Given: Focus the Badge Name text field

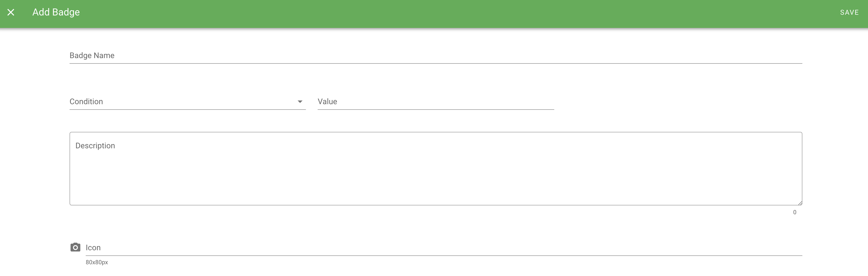Looking at the screenshot, I should 436,55.
